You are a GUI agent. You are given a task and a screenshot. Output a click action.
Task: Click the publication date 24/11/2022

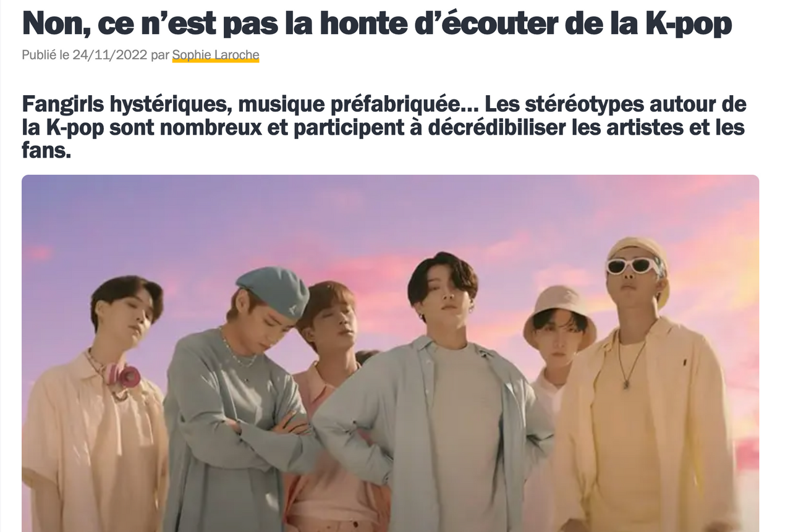point(110,55)
